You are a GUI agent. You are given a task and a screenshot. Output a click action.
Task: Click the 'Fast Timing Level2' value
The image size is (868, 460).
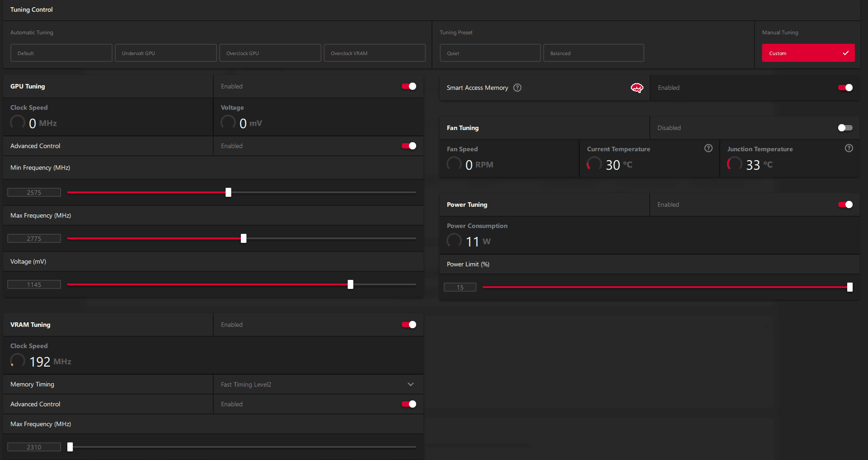pos(246,385)
